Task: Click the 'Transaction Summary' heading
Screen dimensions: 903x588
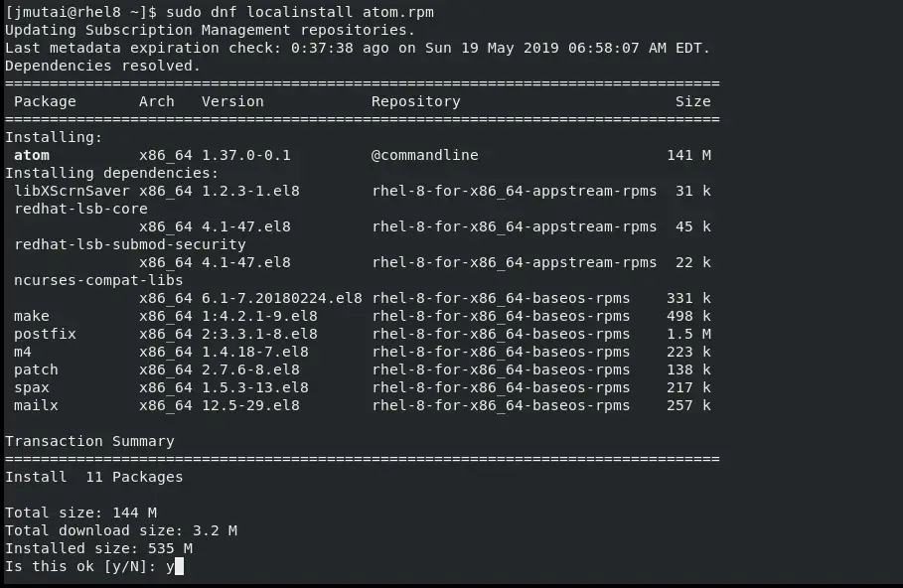Action: tap(89, 441)
